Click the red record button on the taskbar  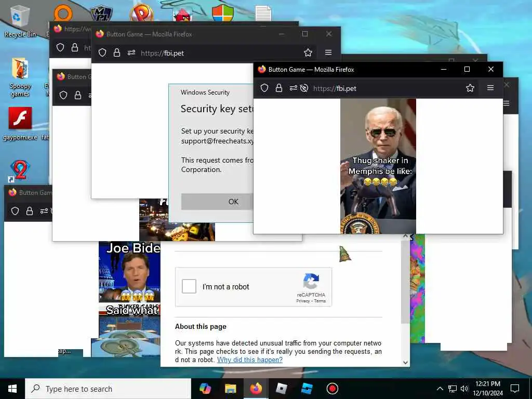click(332, 389)
